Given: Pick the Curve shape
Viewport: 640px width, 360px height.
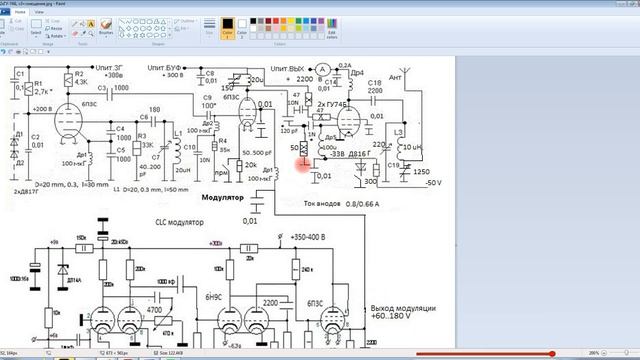Looking at the screenshot, I should tap(129, 22).
